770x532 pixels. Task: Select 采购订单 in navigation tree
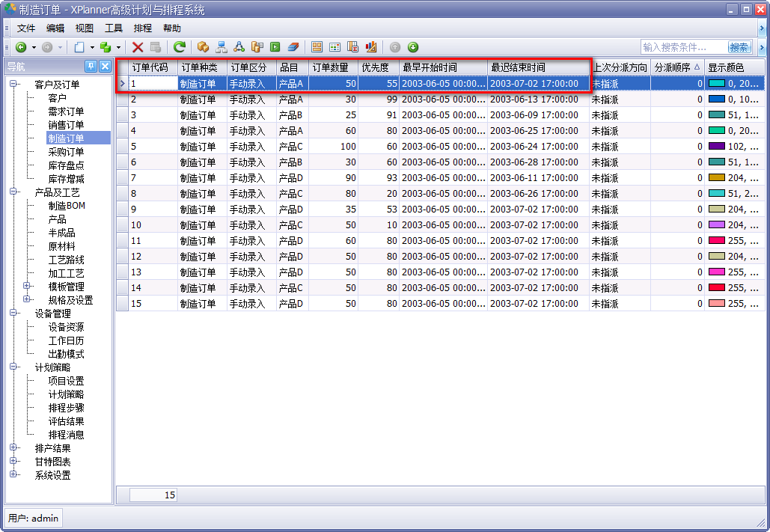pos(66,152)
